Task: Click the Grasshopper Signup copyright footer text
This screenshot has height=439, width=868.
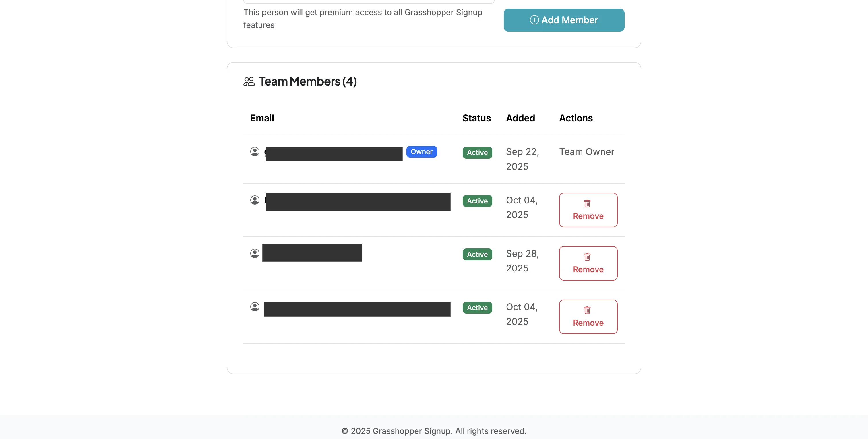Action: (434, 431)
